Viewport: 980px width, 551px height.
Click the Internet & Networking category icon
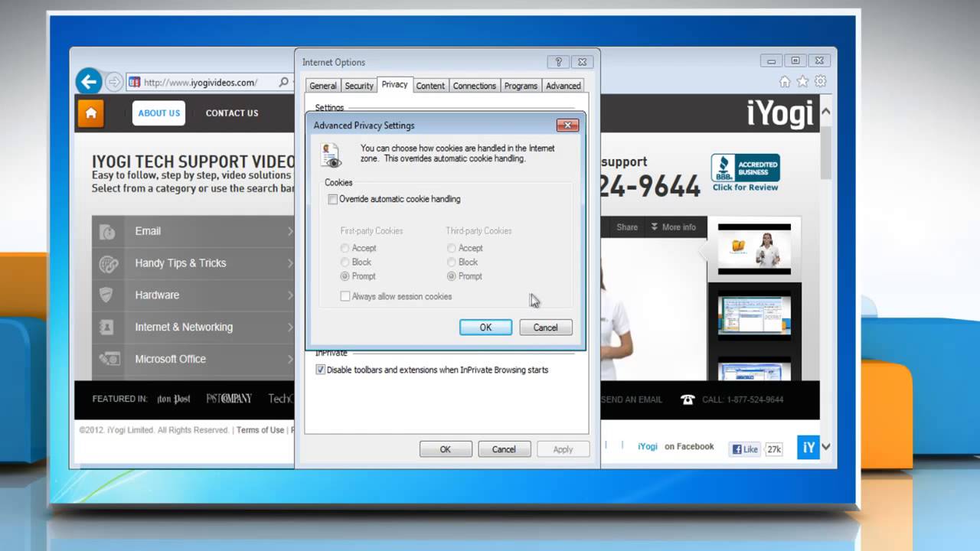tap(106, 328)
